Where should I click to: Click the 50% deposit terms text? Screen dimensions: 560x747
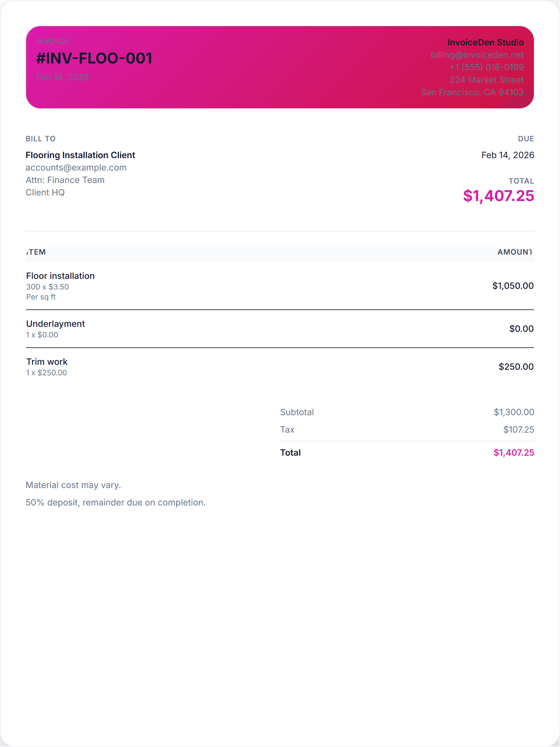click(115, 502)
